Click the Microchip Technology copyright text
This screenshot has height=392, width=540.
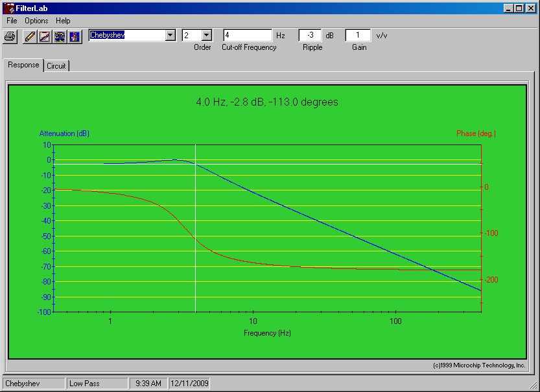click(479, 365)
